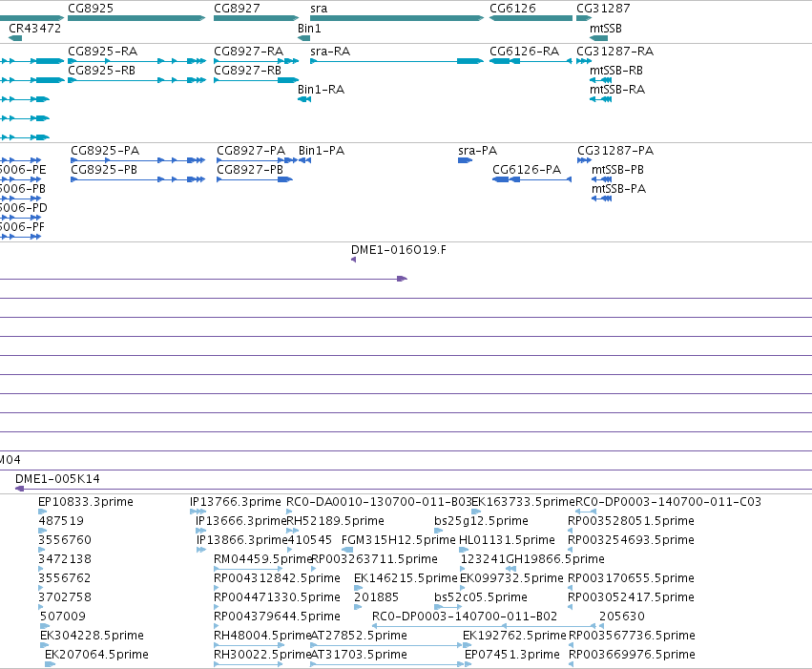The width and height of the screenshot is (812, 669).
Task: Open protein Bin1-PA
Action: pos(322,151)
